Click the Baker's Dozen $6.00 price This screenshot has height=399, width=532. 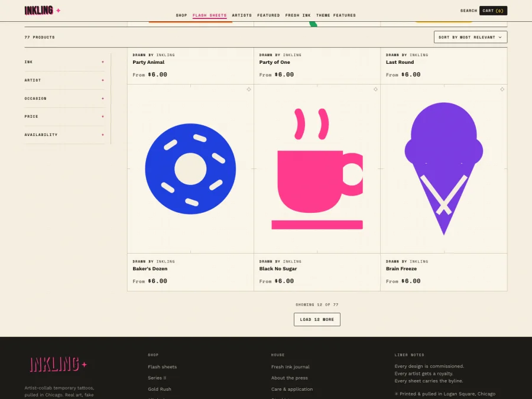(157, 281)
